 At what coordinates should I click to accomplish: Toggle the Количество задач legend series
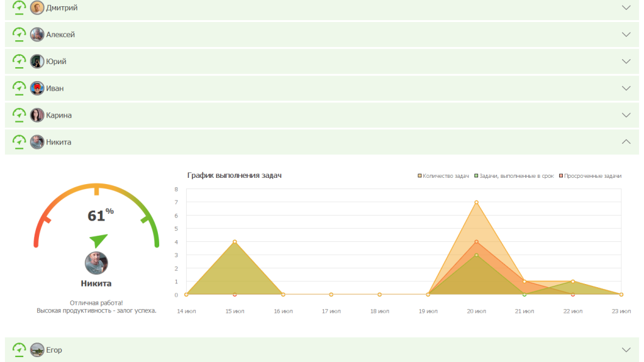coord(443,176)
